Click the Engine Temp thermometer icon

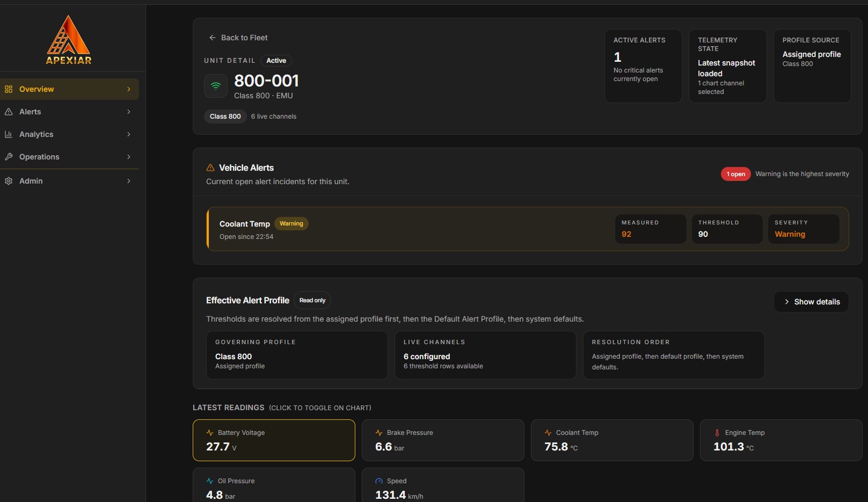tap(717, 433)
